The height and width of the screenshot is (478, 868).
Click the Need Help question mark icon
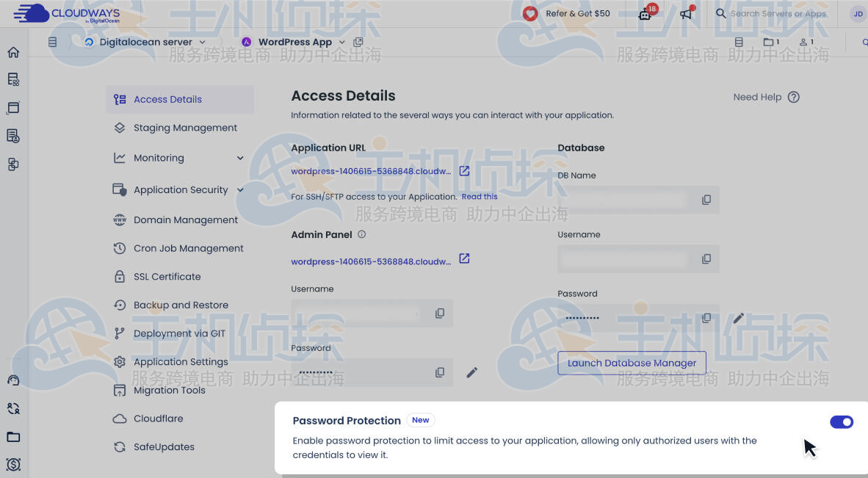pos(793,97)
